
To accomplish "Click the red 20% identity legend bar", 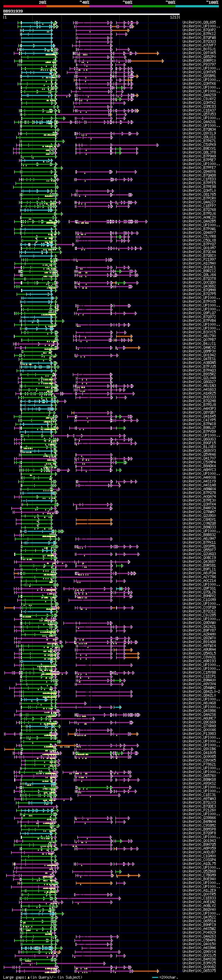I will [x=25, y=6].
